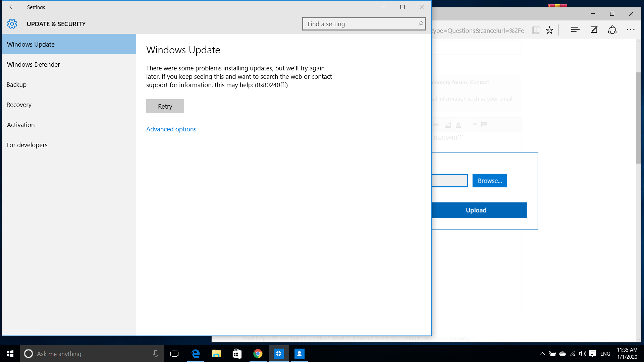Open the For developers section

point(69,145)
